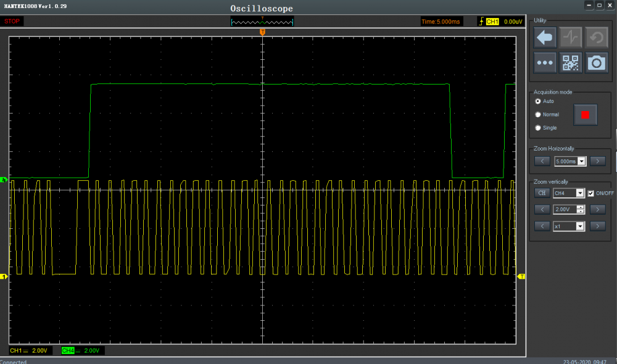Viewport: 617px width, 364px height.
Task: Select Auto acquisition mode
Action: 538,101
